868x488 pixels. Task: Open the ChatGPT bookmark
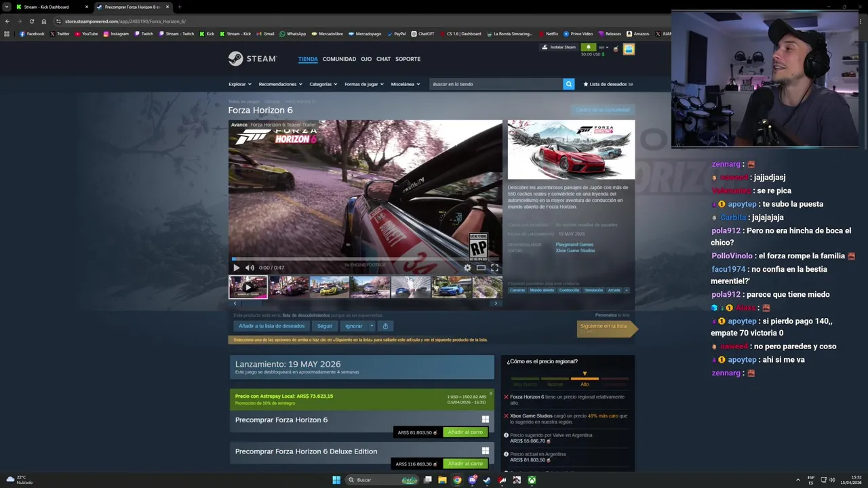click(423, 34)
